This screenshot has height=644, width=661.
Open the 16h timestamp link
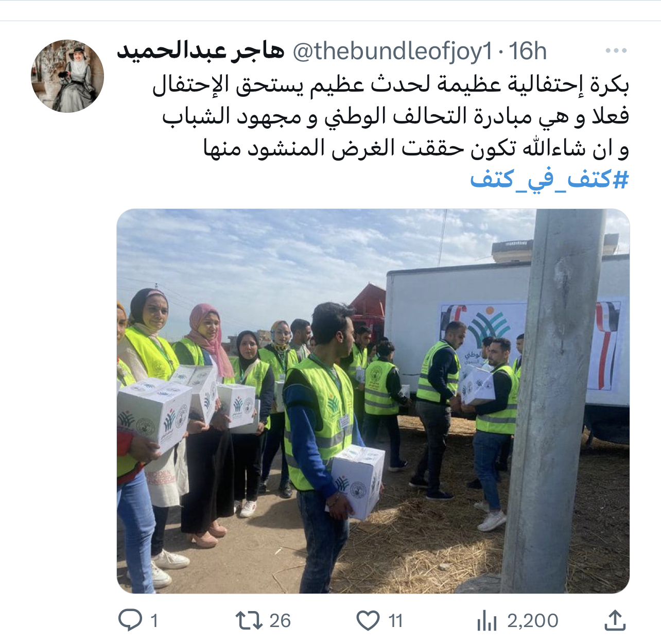tap(528, 51)
